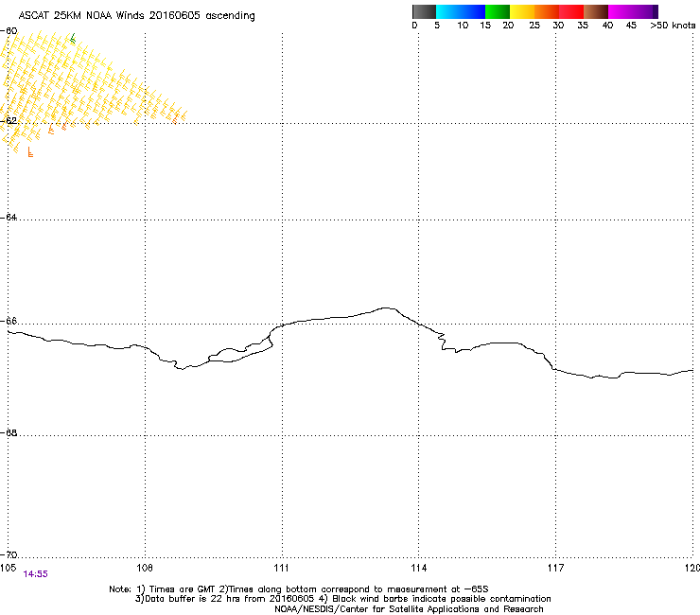This screenshot has width=700, height=615.
Task: Click the latitude label "-68"
Action: point(9,432)
